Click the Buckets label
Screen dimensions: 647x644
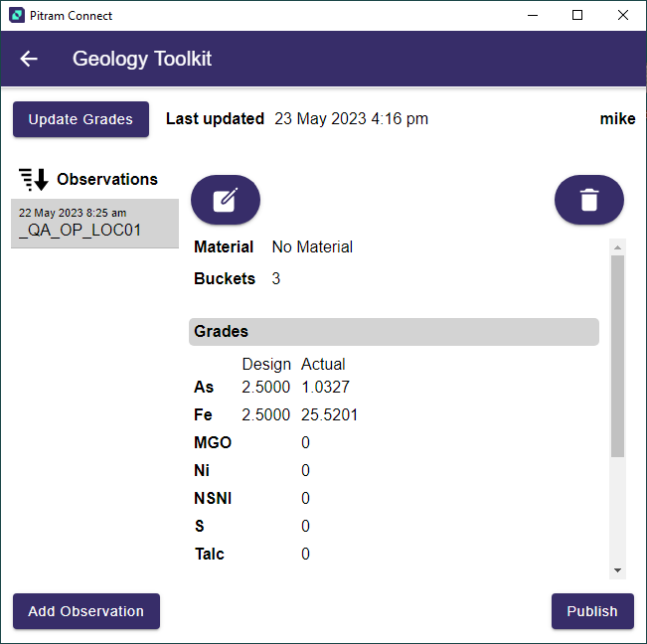coord(225,279)
